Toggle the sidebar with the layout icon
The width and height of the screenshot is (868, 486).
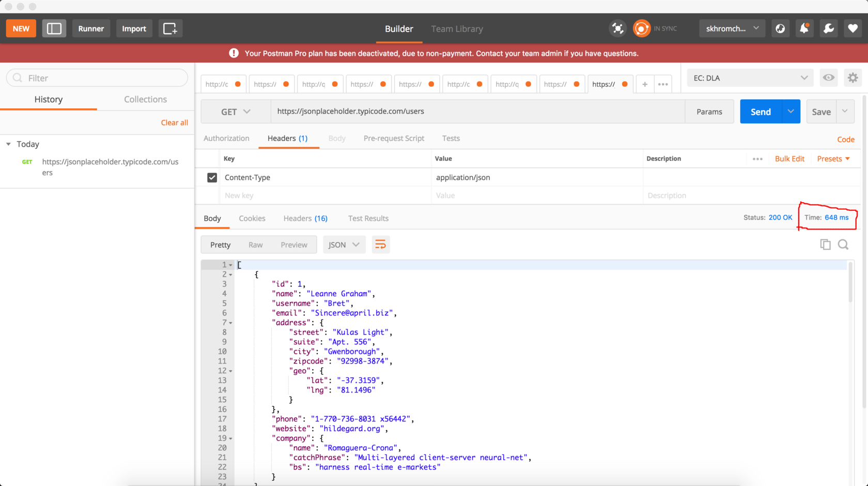tap(54, 28)
